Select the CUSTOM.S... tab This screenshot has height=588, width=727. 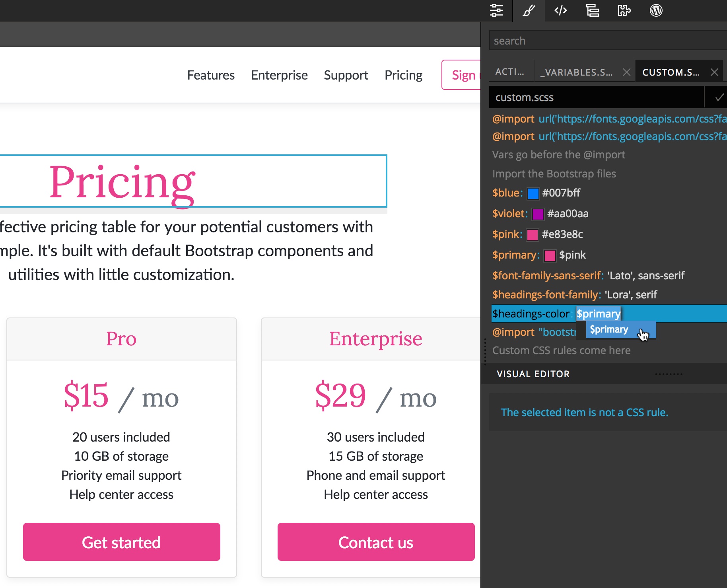[671, 72]
